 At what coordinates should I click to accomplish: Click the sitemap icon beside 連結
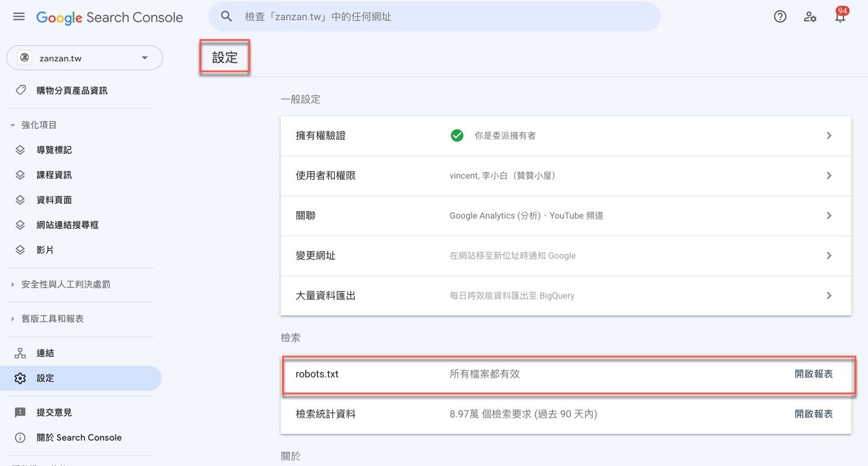tap(20, 353)
